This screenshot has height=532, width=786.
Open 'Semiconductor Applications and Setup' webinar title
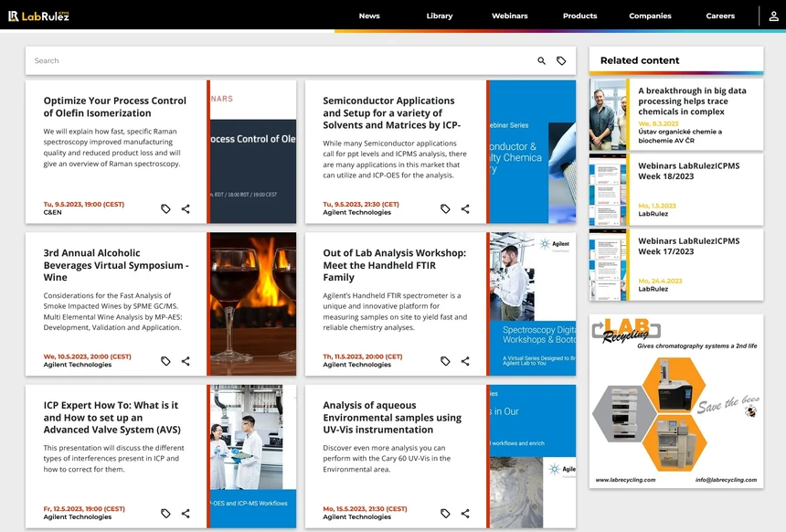point(391,112)
